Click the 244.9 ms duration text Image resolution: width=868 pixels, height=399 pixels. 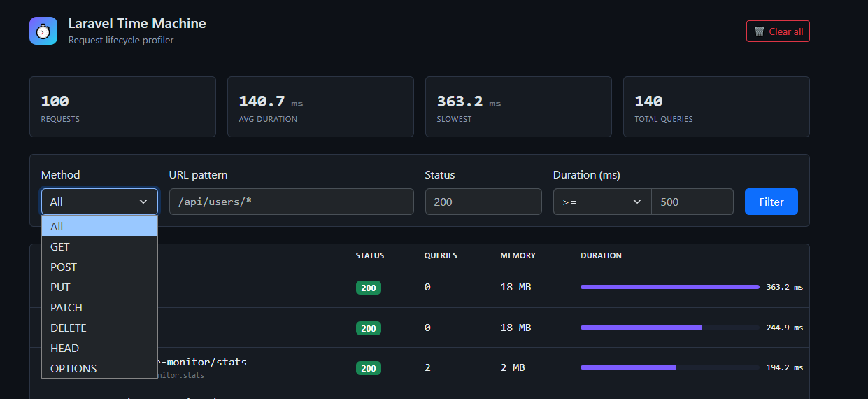pyautogui.click(x=785, y=328)
